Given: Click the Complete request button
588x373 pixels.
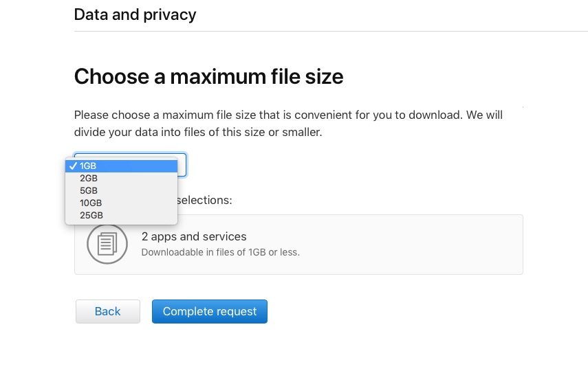Looking at the screenshot, I should pyautogui.click(x=209, y=311).
